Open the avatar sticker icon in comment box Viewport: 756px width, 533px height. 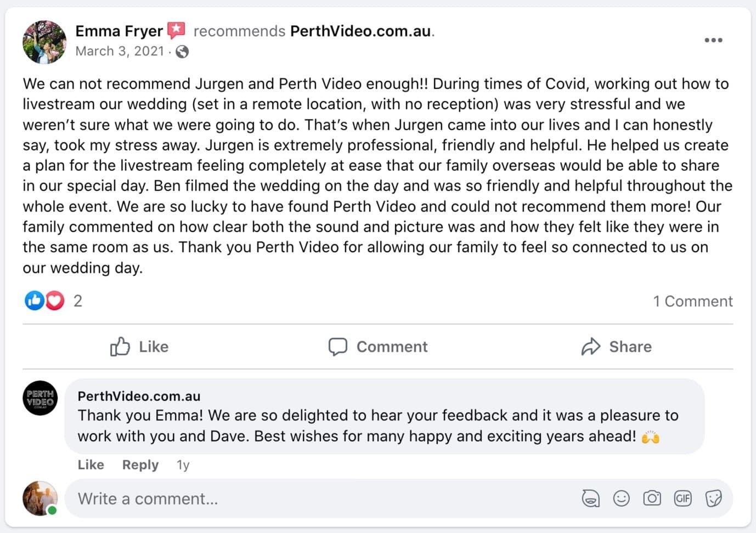pyautogui.click(x=590, y=498)
